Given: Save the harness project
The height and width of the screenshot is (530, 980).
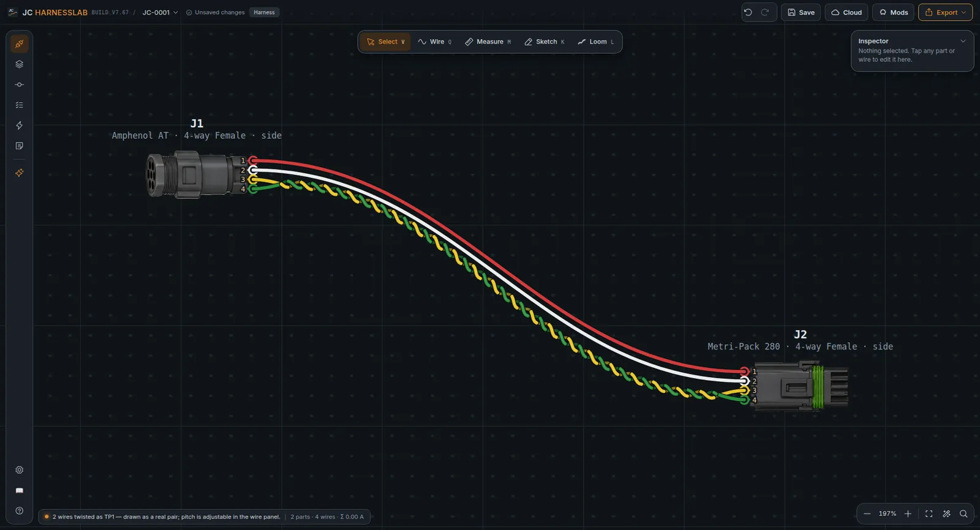Looking at the screenshot, I should pos(801,12).
